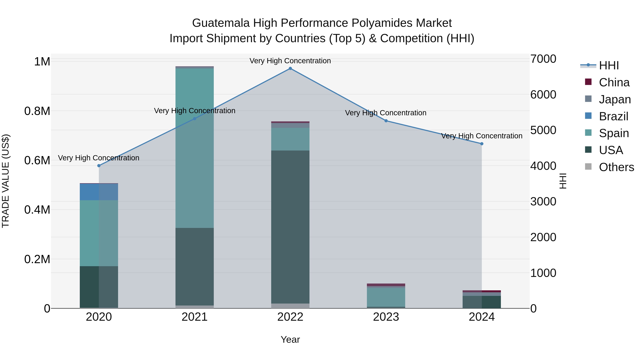Click the 2020 x-axis label

(x=99, y=317)
